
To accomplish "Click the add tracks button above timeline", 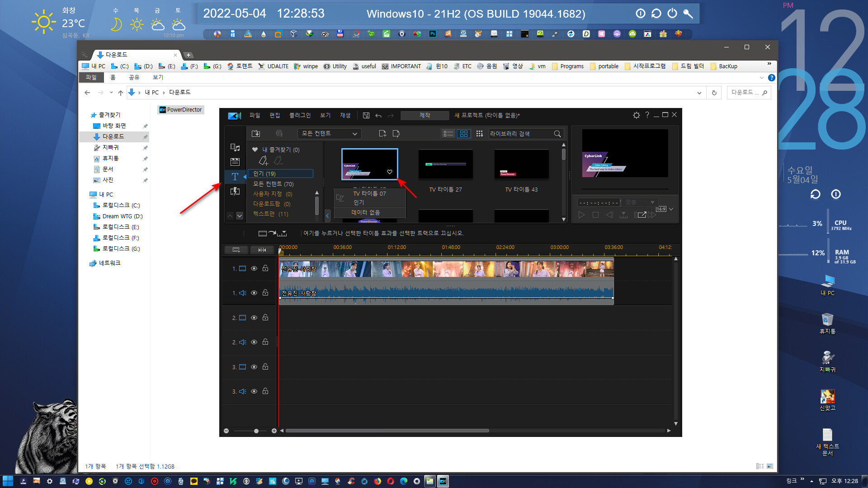I will [236, 249].
